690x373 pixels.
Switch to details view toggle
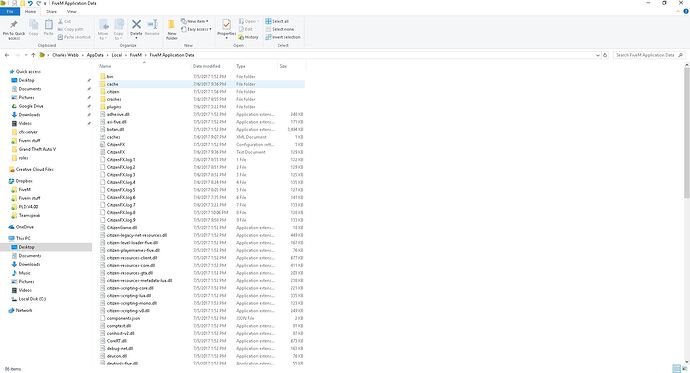pos(676,369)
